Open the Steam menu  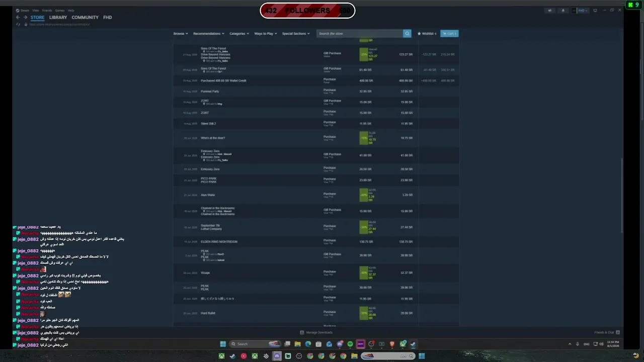coord(25,10)
